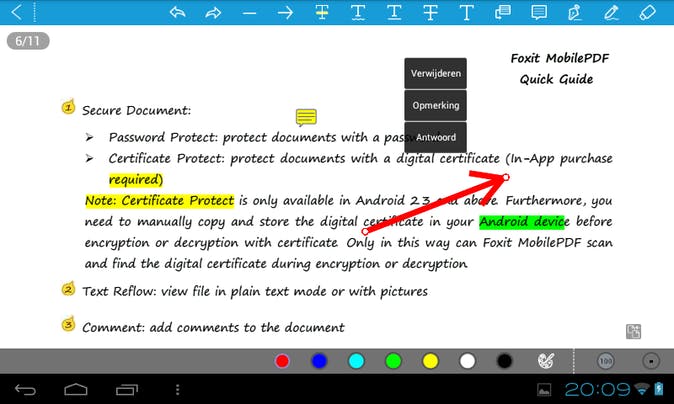Tap the green highlighted 'Android device' text
Image resolution: width=674 pixels, height=404 pixels.
pyautogui.click(x=521, y=222)
